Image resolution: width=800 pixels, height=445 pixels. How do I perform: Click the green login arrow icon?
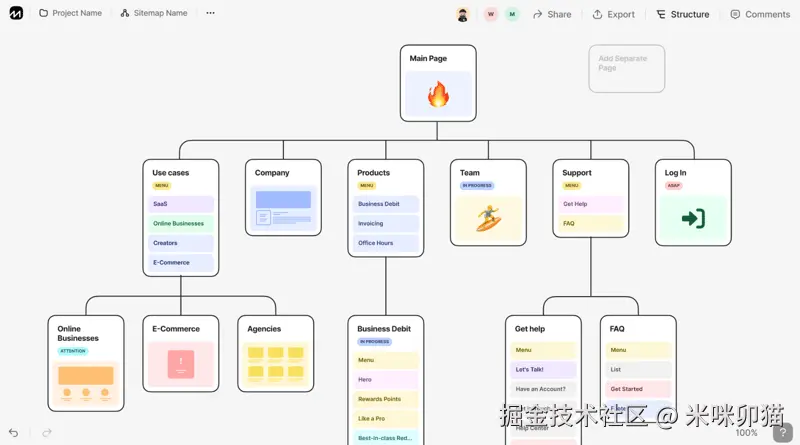[x=693, y=218]
